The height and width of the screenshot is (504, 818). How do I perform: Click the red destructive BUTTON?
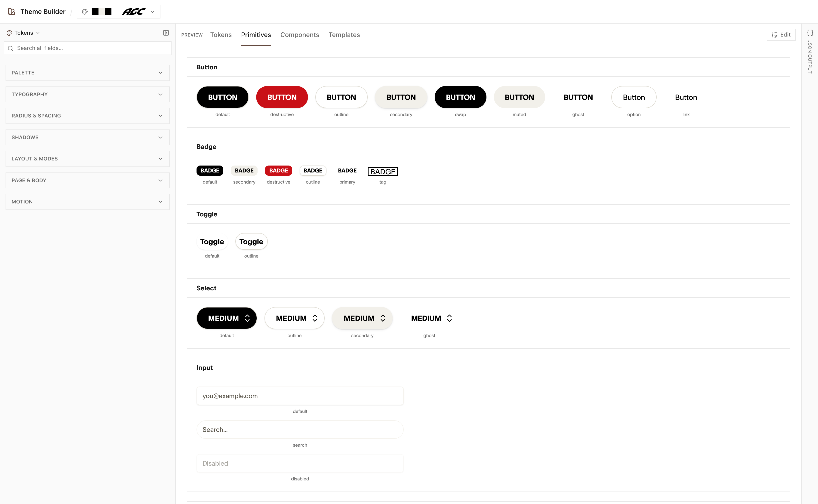[282, 97]
